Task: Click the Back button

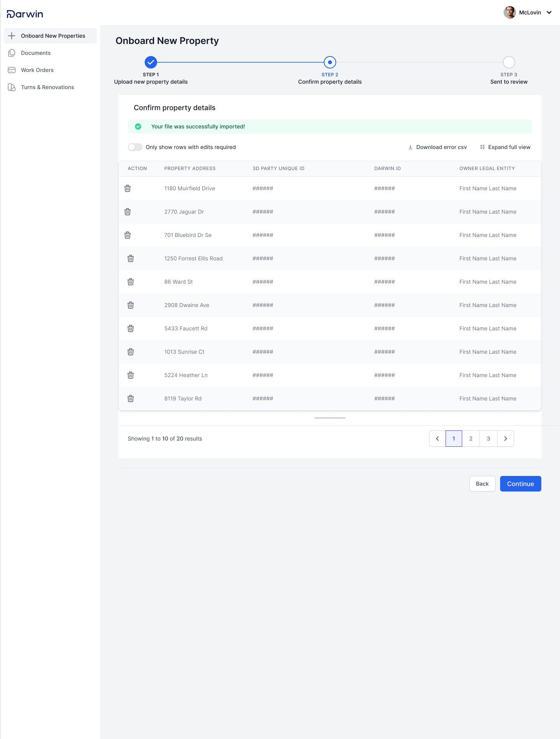Action: point(482,484)
